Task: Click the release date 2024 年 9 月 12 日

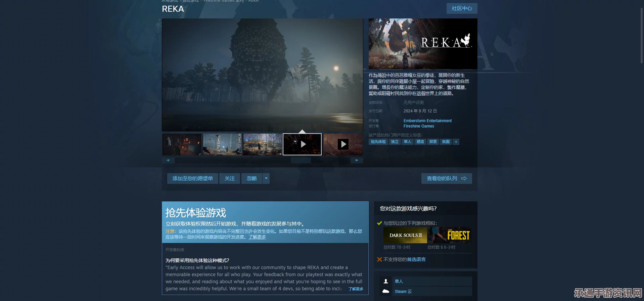Action: pyautogui.click(x=420, y=111)
